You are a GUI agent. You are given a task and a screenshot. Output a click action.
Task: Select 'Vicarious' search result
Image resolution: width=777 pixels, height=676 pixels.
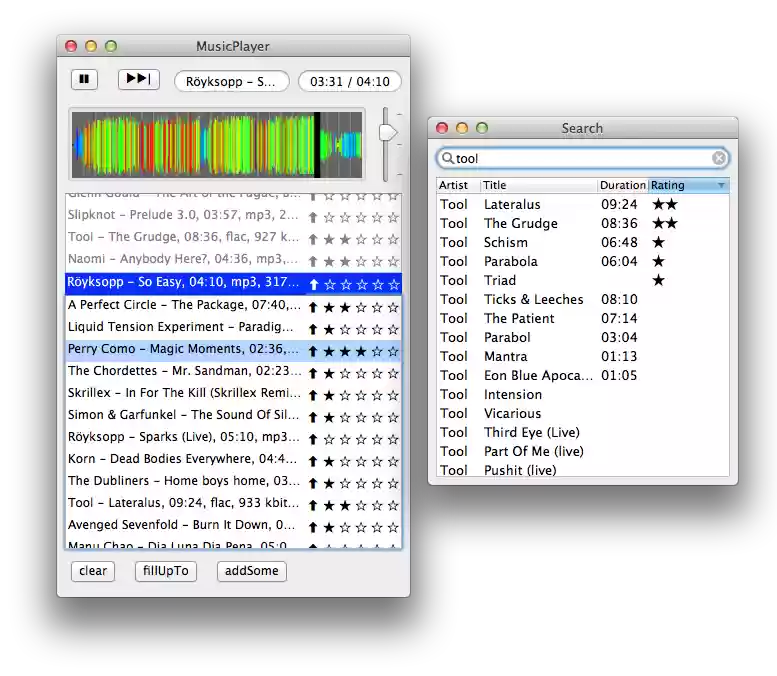click(583, 413)
